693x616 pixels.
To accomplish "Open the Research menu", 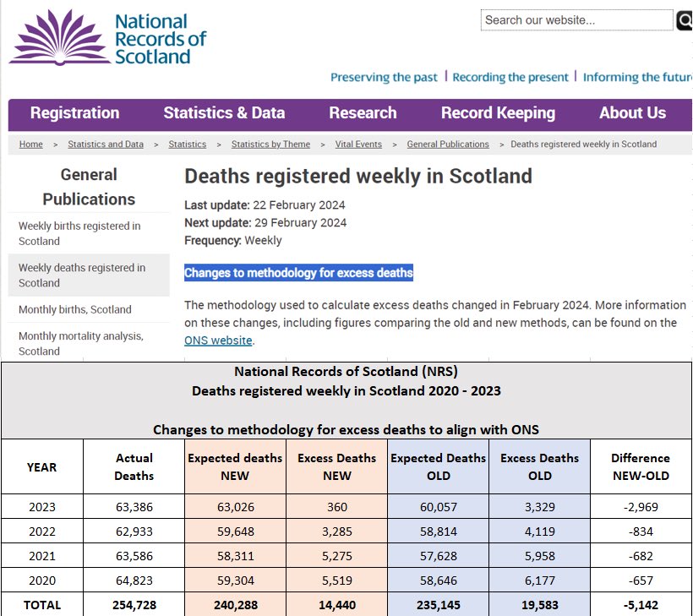I will (x=363, y=113).
